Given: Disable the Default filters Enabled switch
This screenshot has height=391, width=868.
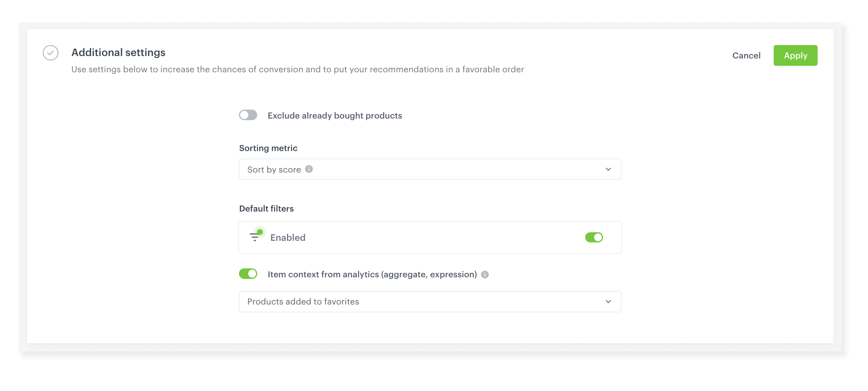Looking at the screenshot, I should (594, 237).
